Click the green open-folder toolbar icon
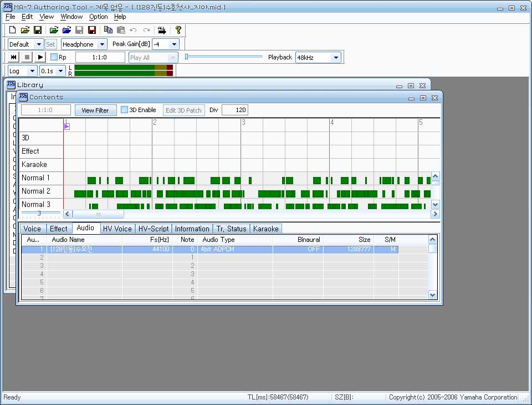This screenshot has height=405, width=532. coord(54,30)
